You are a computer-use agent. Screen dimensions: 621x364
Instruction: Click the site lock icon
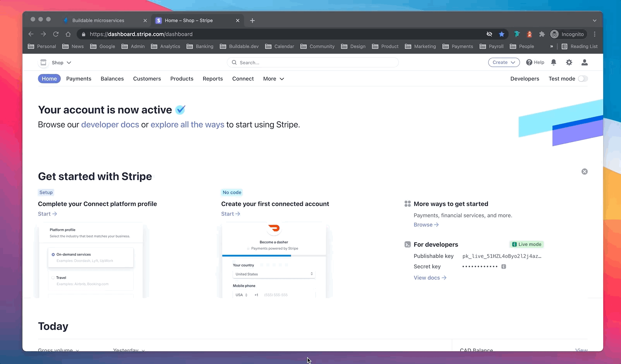(84, 34)
